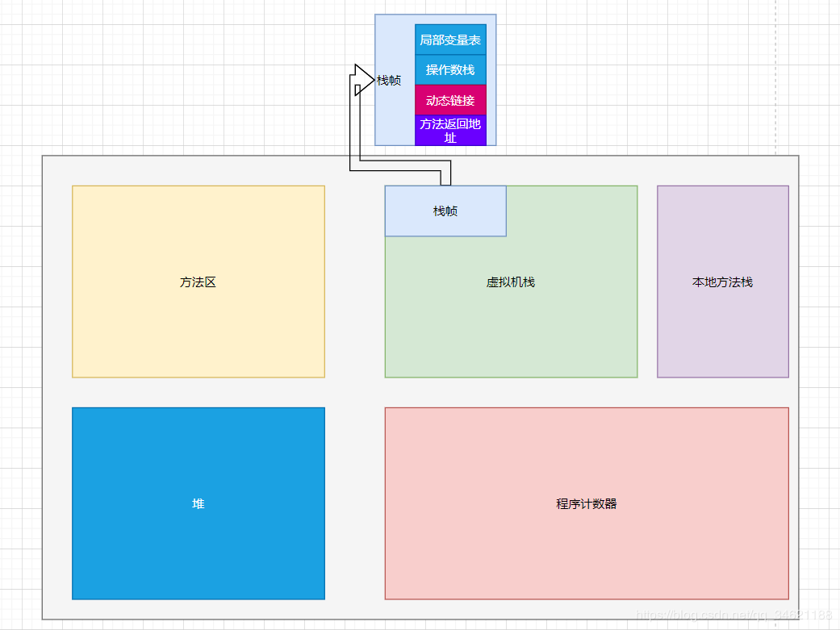Select the 操作数栈 block

pos(450,69)
